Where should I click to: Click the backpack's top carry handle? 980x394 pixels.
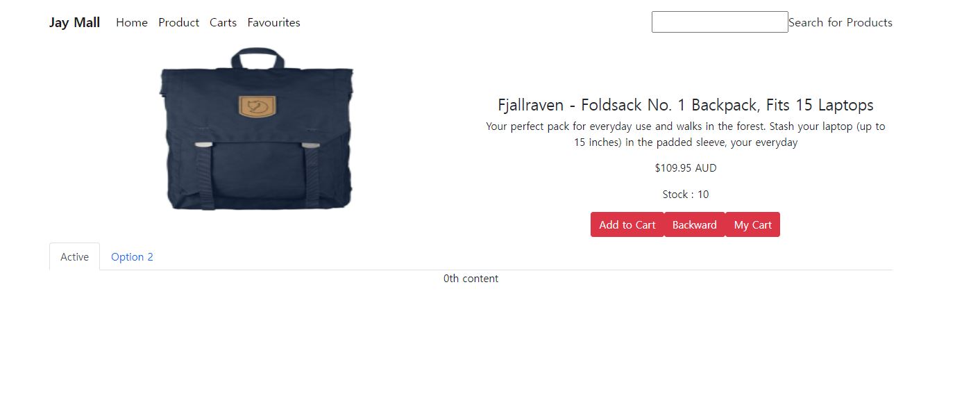point(257,57)
